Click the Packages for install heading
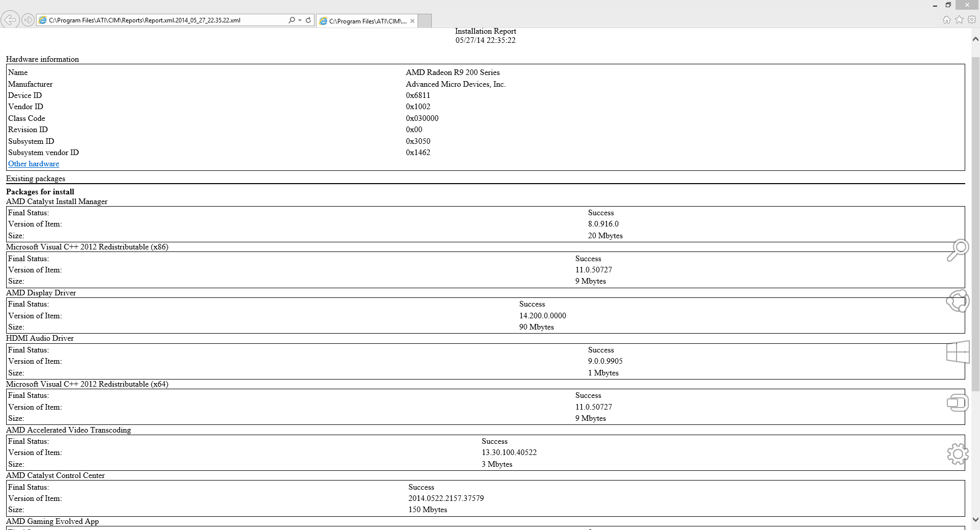This screenshot has height=530, width=980. point(40,192)
